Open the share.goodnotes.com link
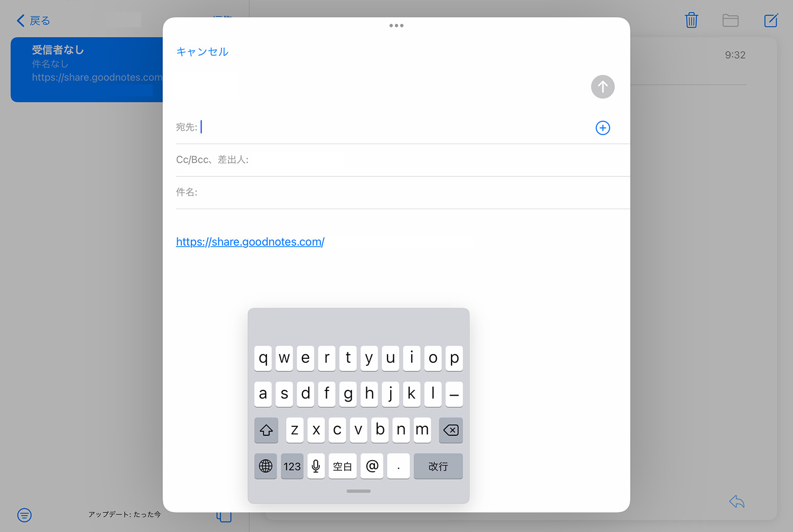 coord(250,242)
